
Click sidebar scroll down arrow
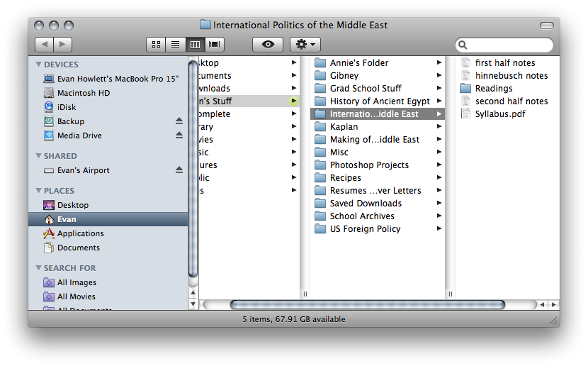[193, 304]
